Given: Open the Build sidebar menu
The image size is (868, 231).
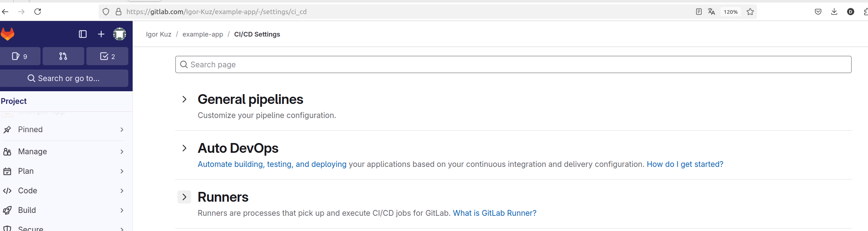Looking at the screenshot, I should pyautogui.click(x=64, y=210).
